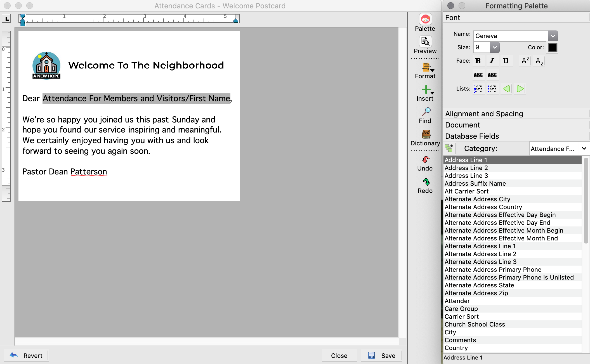Open the font Name dropdown
The width and height of the screenshot is (590, 364).
pos(553,36)
